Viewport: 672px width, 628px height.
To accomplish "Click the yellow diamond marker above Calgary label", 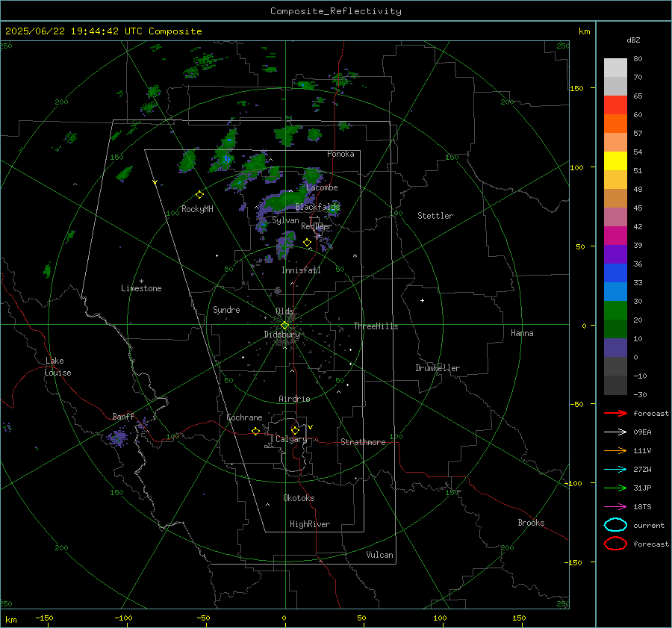I will pos(295,430).
